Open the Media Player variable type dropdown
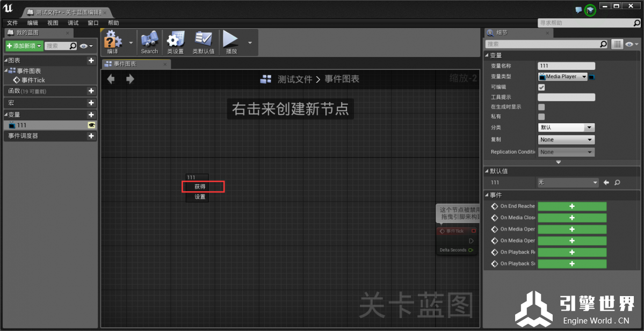 [562, 77]
